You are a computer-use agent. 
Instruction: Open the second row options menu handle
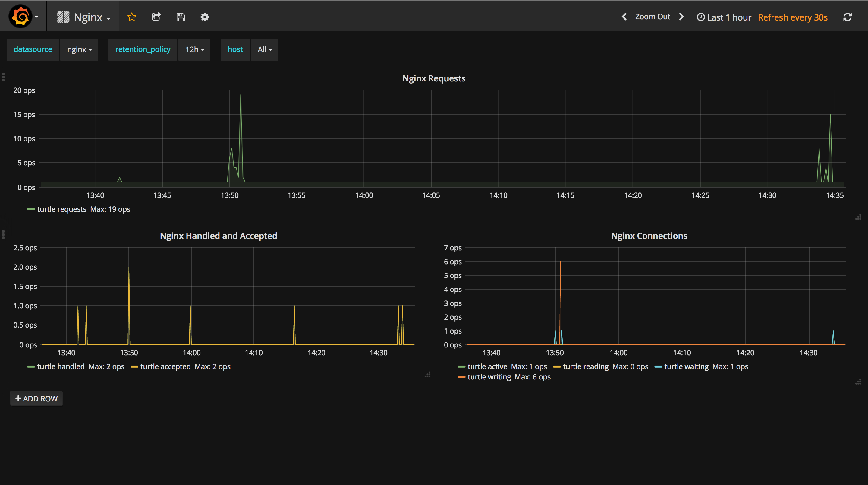(x=3, y=234)
